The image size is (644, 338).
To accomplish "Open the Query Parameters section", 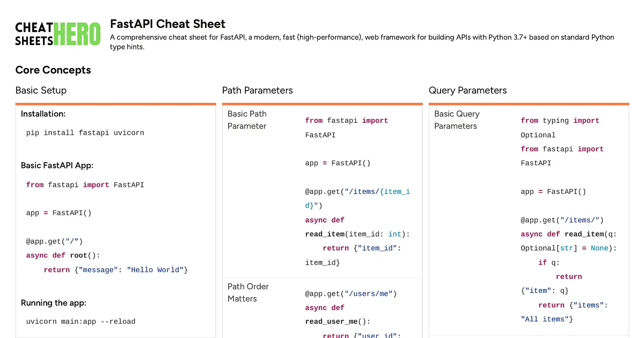I will [x=467, y=90].
